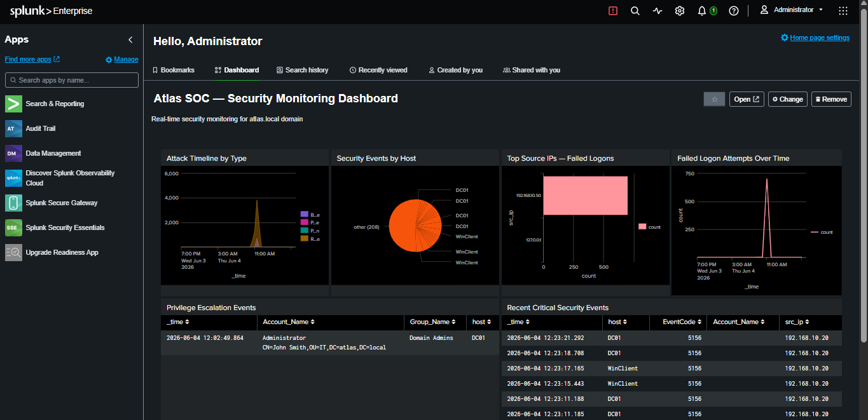Image resolution: width=868 pixels, height=420 pixels.
Task: Open the Activity monitor icon
Action: [x=658, y=11]
